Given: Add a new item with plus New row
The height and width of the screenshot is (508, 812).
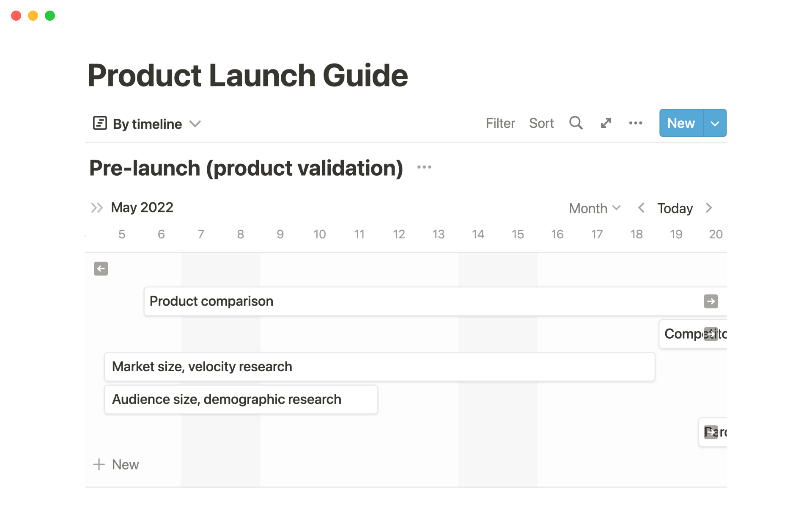Looking at the screenshot, I should 116,464.
